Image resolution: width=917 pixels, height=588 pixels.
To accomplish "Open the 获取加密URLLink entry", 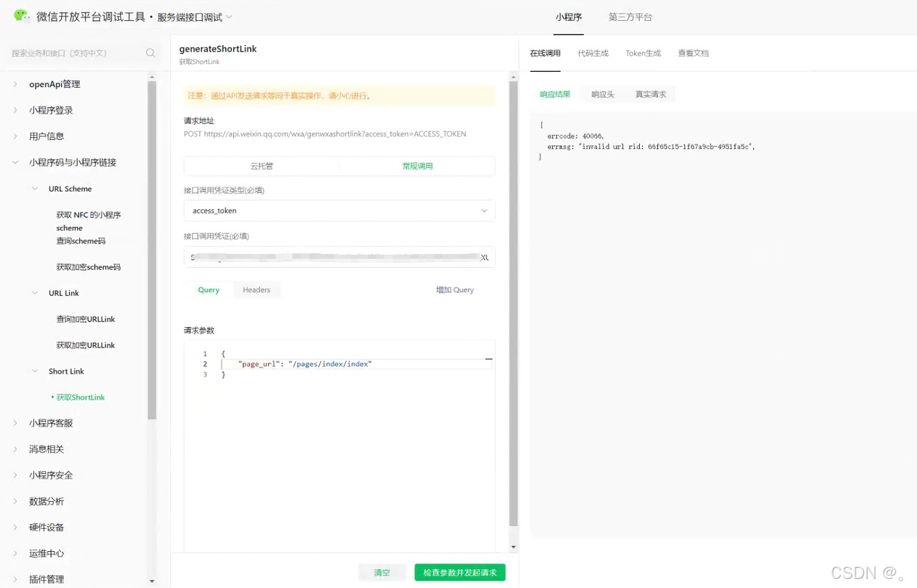I will (86, 345).
